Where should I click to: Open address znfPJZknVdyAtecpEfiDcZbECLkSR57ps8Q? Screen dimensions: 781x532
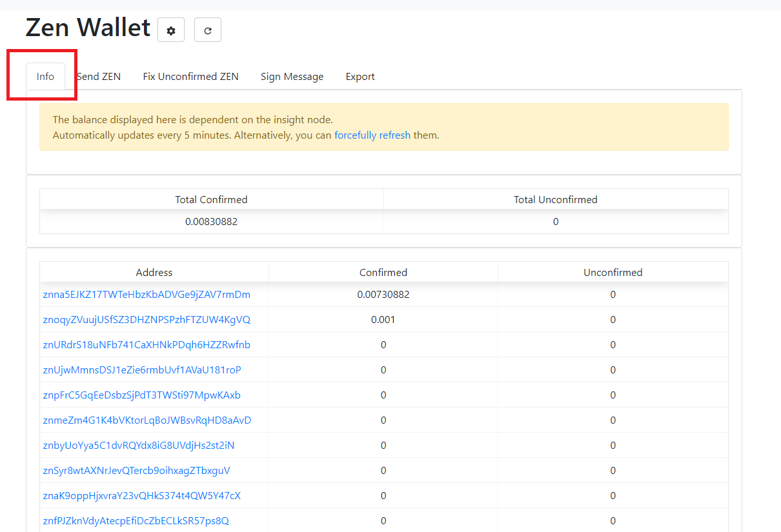(x=136, y=521)
